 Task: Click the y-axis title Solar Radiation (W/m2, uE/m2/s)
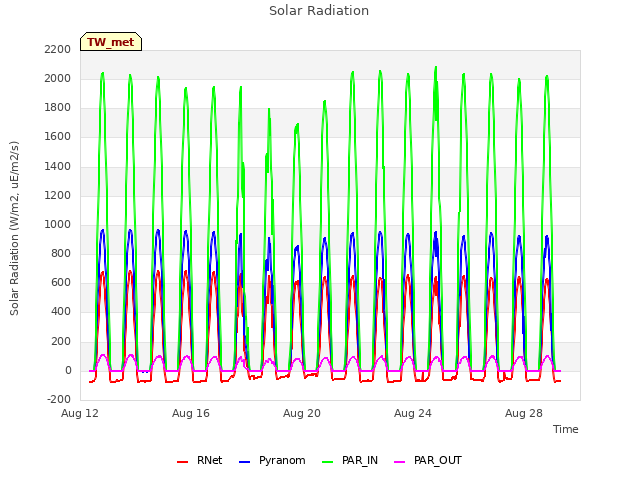tap(14, 228)
